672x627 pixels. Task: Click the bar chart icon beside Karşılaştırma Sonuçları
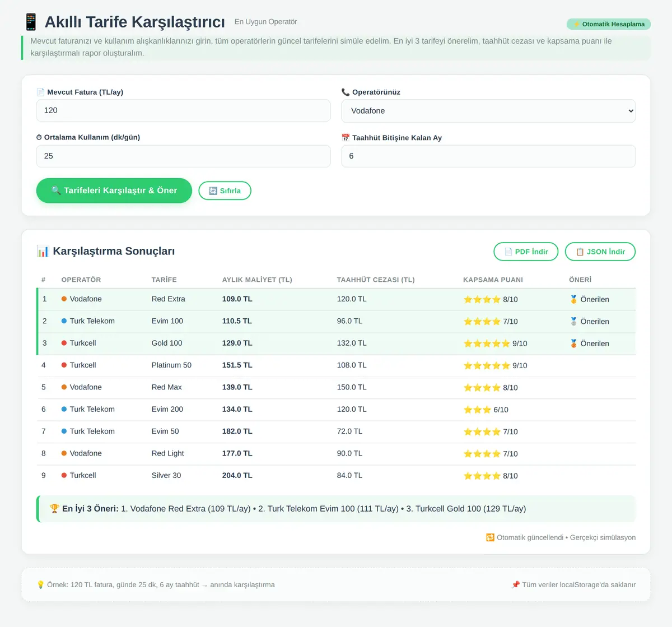[x=43, y=251]
